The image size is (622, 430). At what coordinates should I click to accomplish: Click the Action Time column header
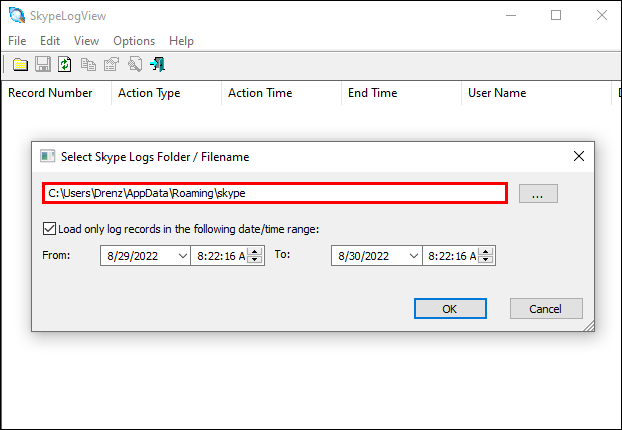[260, 93]
